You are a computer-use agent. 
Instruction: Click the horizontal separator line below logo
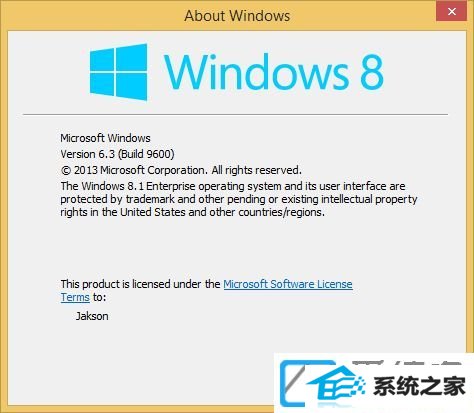[235, 114]
